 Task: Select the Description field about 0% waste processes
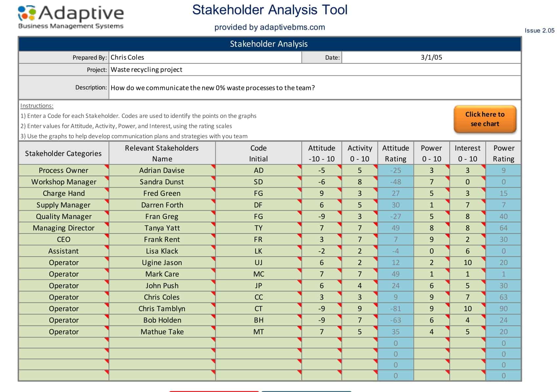315,88
